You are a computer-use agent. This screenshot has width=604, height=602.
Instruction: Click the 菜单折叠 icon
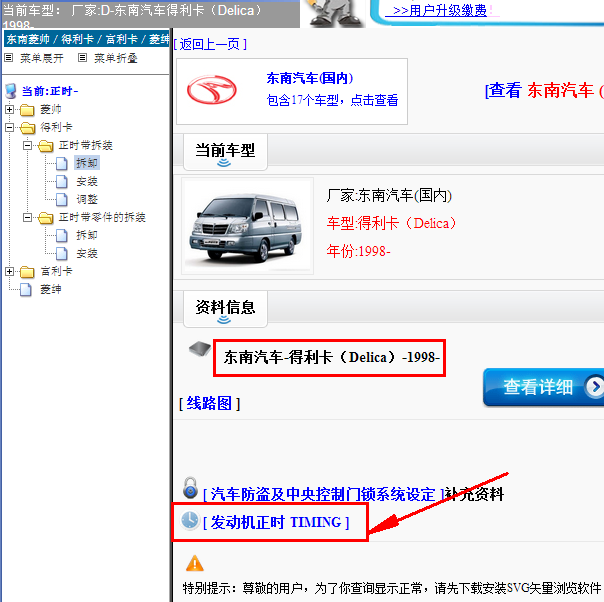(82, 58)
